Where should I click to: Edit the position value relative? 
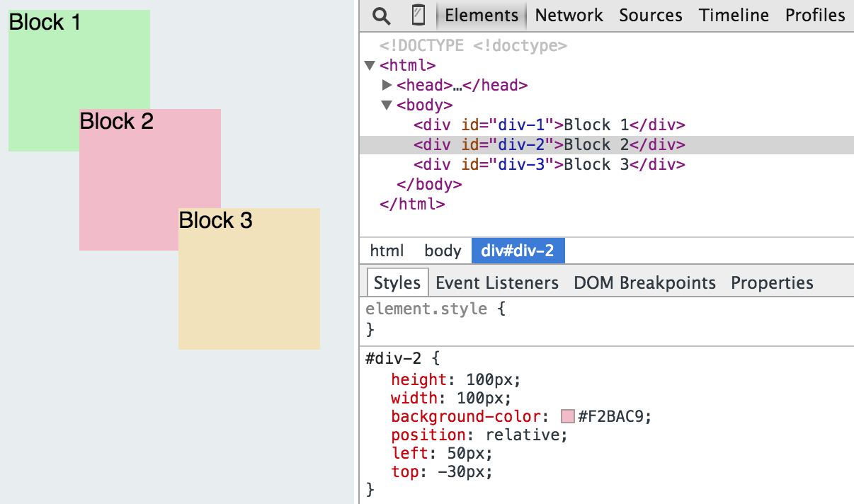[x=523, y=435]
